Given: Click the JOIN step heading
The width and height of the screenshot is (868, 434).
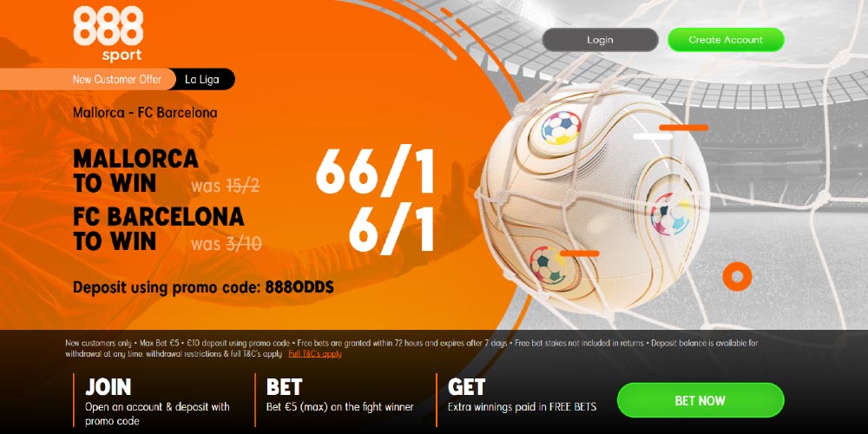Looking at the screenshot, I should pyautogui.click(x=108, y=387).
